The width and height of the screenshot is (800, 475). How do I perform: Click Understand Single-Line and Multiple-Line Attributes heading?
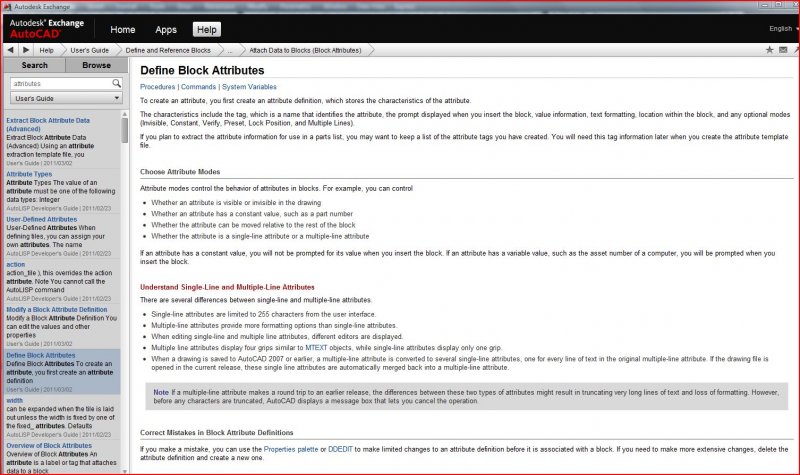tap(227, 287)
